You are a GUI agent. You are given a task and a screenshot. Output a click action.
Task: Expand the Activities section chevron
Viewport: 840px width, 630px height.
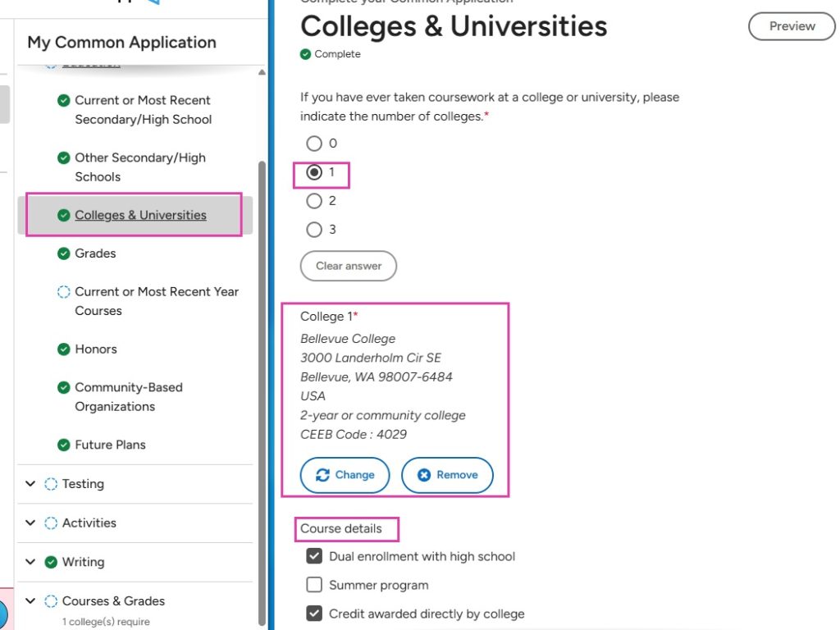click(x=30, y=523)
